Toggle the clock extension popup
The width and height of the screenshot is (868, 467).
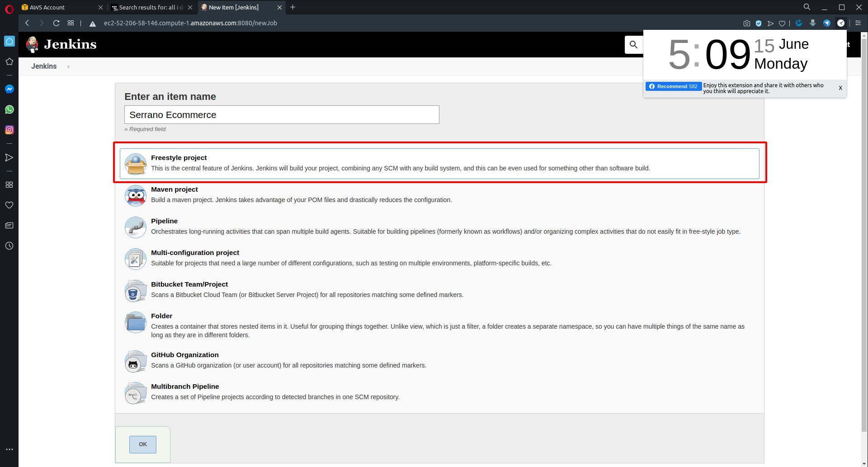point(841,23)
